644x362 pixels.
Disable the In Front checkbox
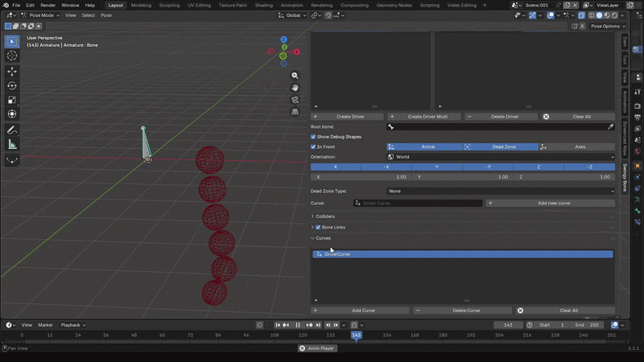coord(313,147)
